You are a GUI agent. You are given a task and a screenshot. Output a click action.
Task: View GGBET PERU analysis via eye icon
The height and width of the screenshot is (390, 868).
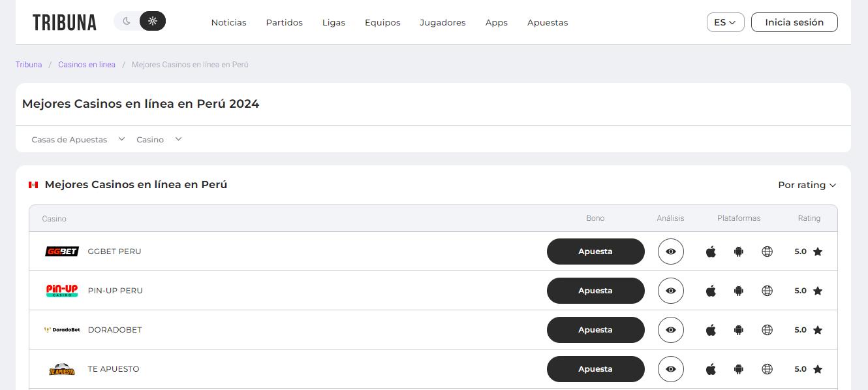(x=670, y=252)
